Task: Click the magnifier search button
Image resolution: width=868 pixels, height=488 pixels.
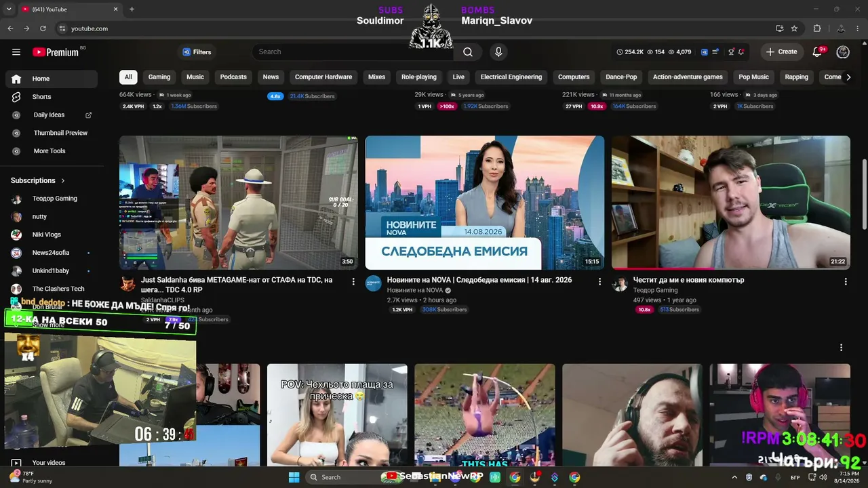Action: (468, 52)
